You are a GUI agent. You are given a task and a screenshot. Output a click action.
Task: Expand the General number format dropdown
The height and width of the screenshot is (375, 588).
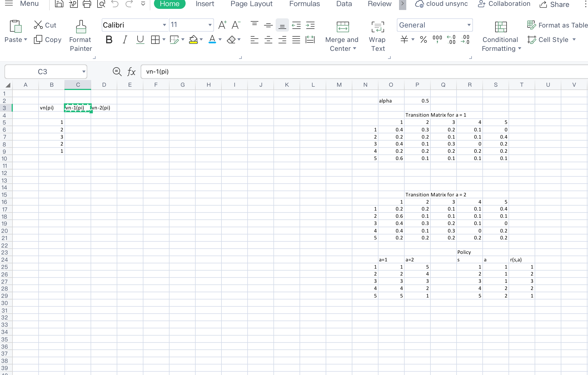tap(469, 25)
